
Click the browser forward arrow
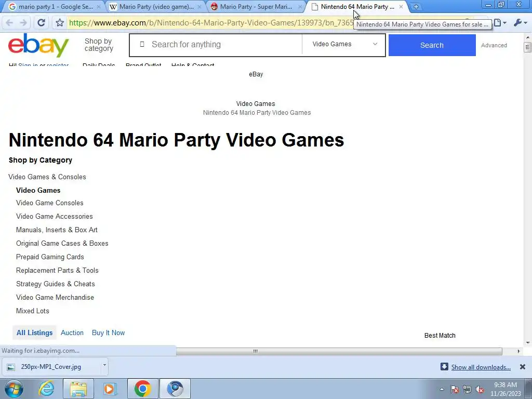point(23,23)
